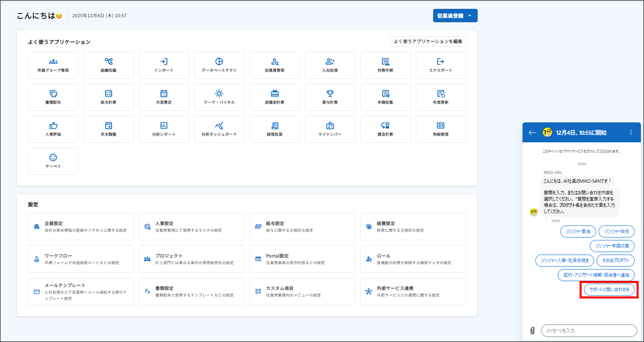Open the マイナンバー application icon
644x342 pixels.
[330, 129]
